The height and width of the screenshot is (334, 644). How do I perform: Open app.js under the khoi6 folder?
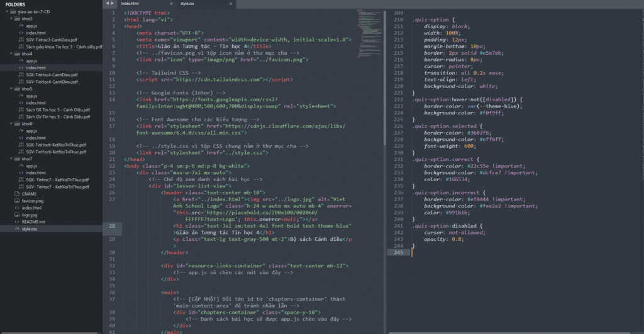click(31, 131)
